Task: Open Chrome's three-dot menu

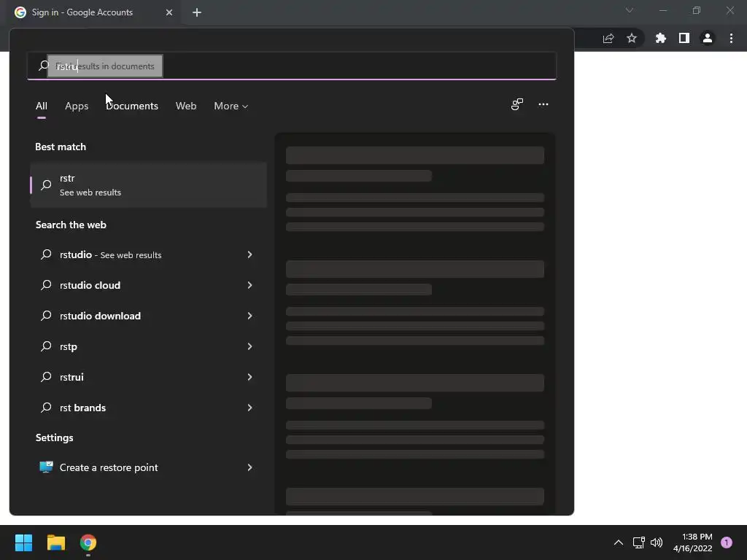Action: (x=731, y=38)
